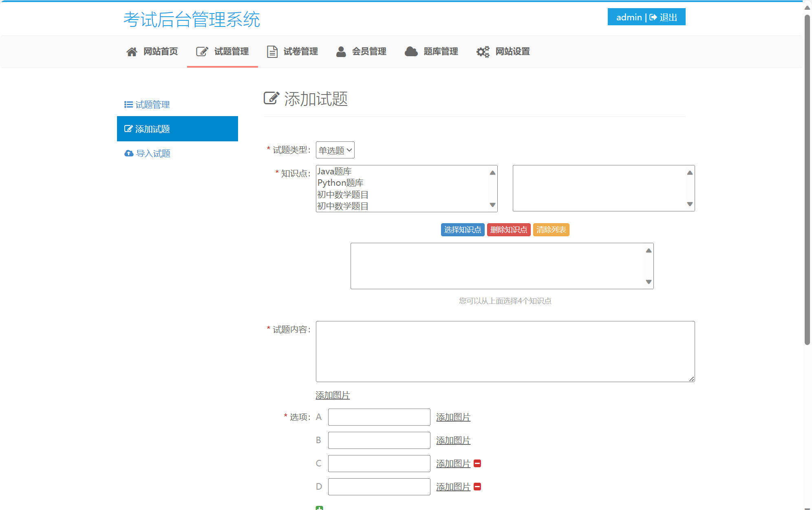Click the cloud icon for 题库管理

click(410, 51)
